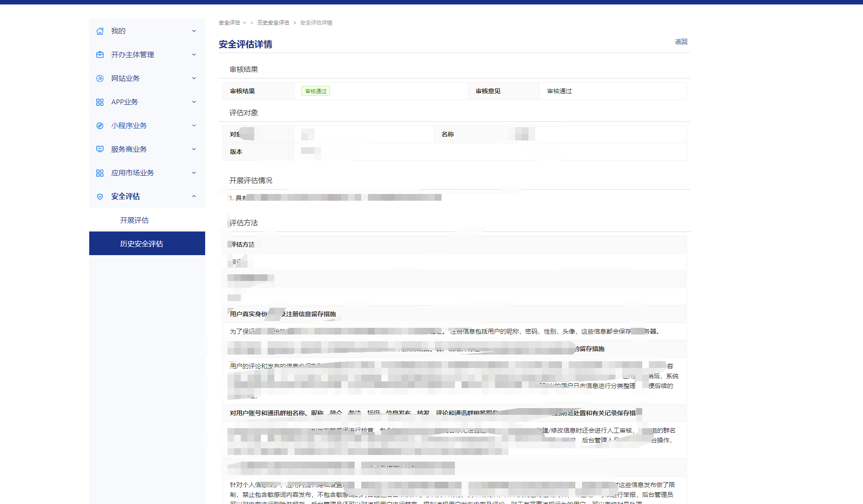863x504 pixels.
Task: Select 安全评估 sidebar menu
Action: click(x=147, y=197)
